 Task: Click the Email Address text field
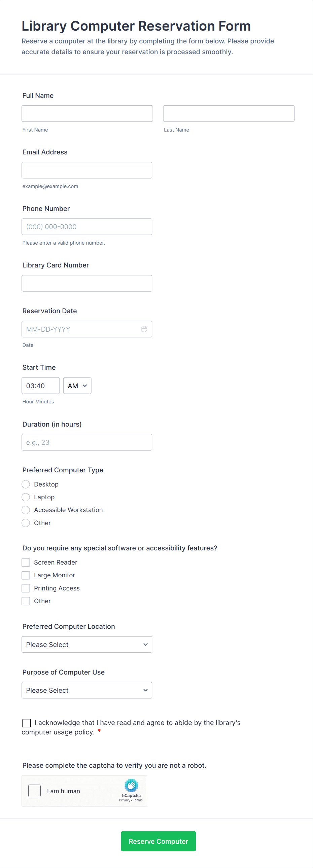coord(86,170)
